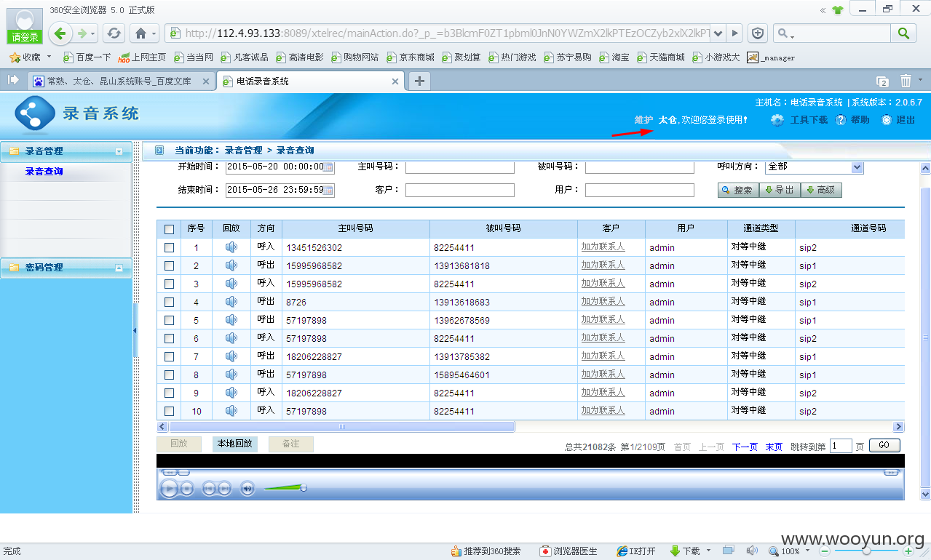Click the media player stop button
This screenshot has height=560, width=931.
187,489
